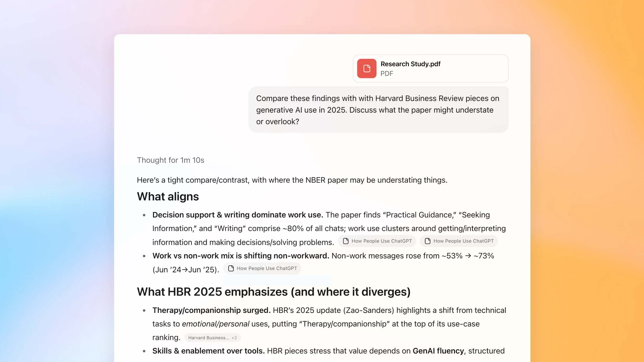Click the 'What HBR 2025 emphasizes' heading

click(274, 292)
